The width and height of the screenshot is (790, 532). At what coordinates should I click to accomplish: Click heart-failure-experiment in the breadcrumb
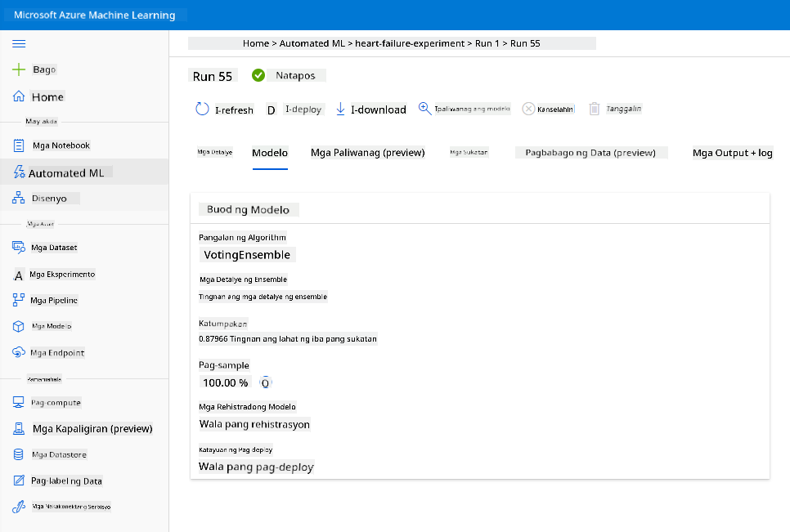tap(410, 43)
